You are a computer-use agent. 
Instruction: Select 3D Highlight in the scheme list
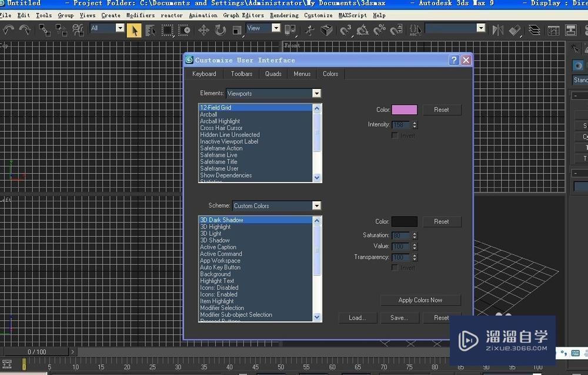coord(216,227)
